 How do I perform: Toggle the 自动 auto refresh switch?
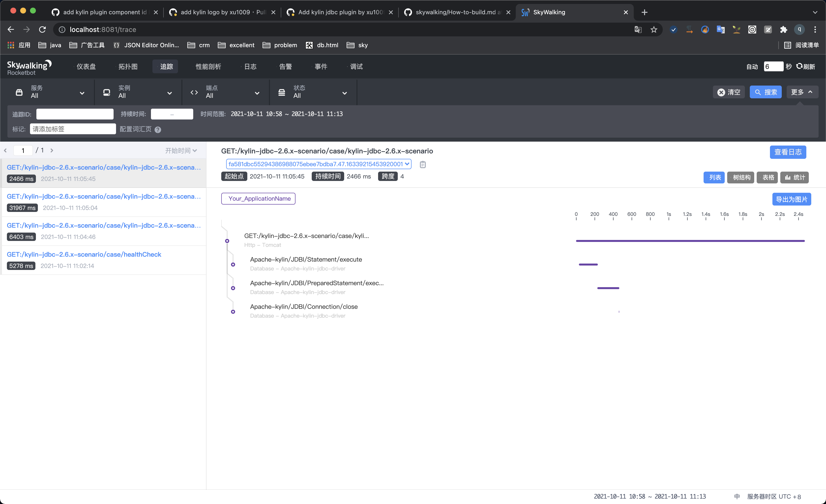click(x=752, y=67)
